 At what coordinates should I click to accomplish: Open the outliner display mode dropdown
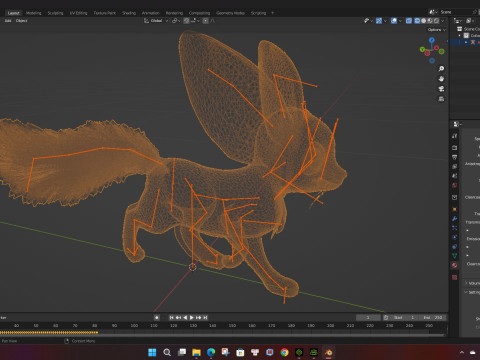coord(459,21)
